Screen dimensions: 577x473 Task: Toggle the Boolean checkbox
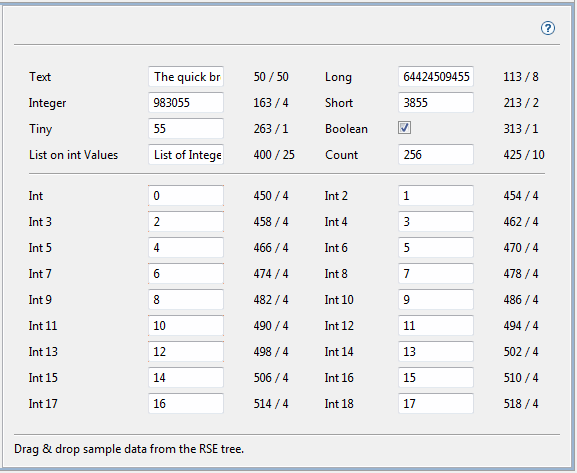404,128
